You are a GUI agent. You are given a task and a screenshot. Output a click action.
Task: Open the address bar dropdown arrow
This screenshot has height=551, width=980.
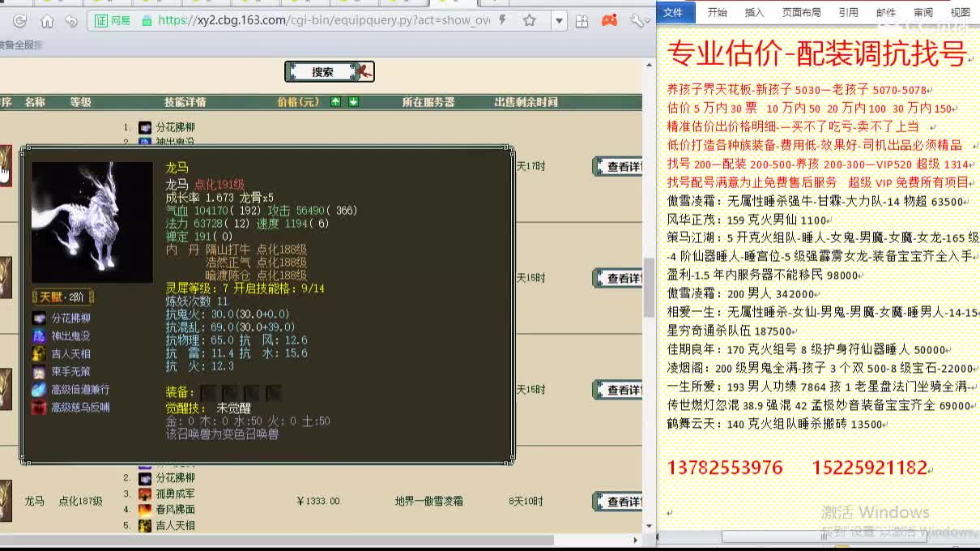[x=559, y=20]
